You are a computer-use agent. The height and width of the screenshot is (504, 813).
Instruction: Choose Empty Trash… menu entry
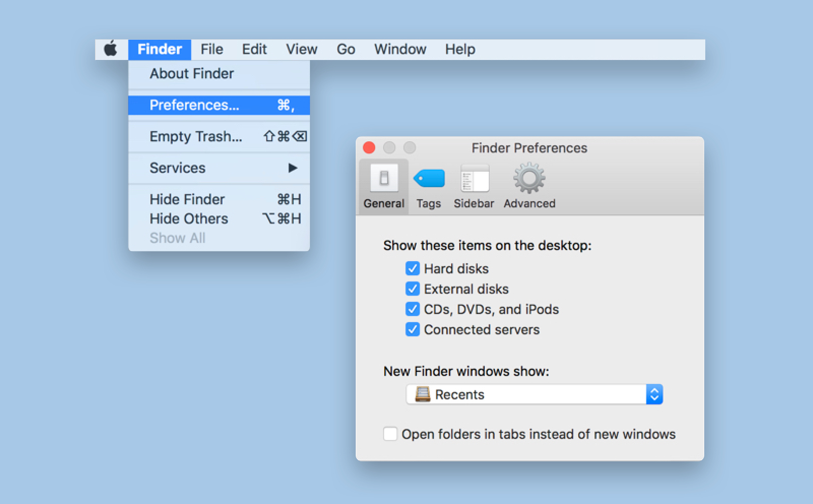tap(219, 136)
